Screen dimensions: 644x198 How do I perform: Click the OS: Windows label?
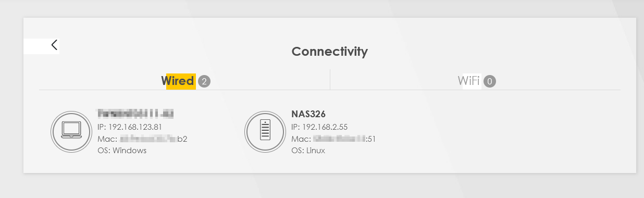[x=122, y=151]
